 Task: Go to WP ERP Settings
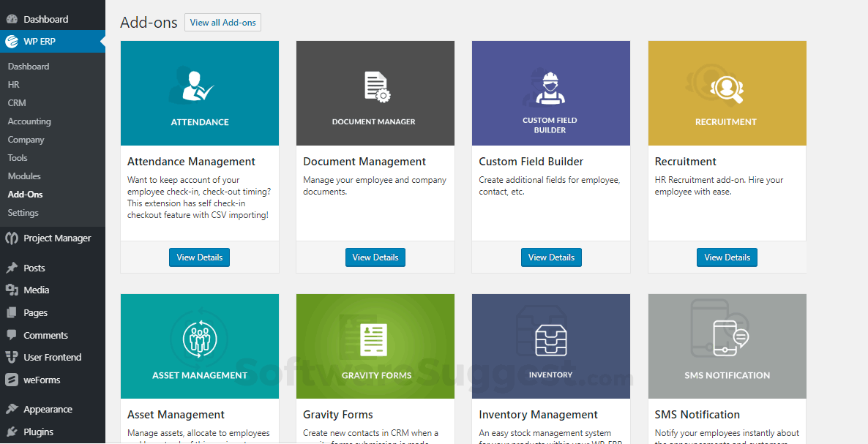23,212
